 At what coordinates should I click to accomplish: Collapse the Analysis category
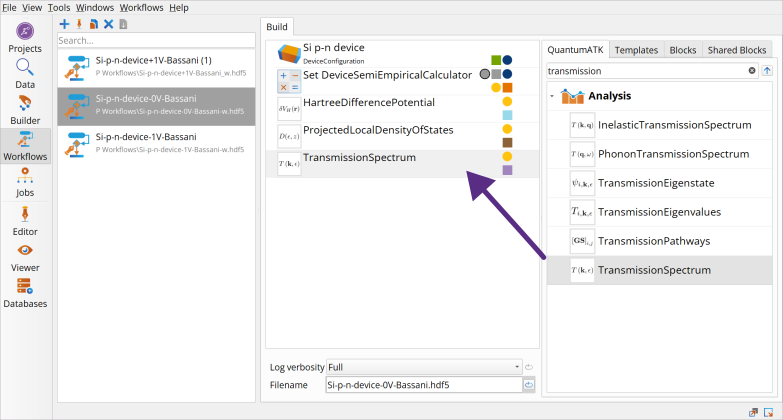552,97
